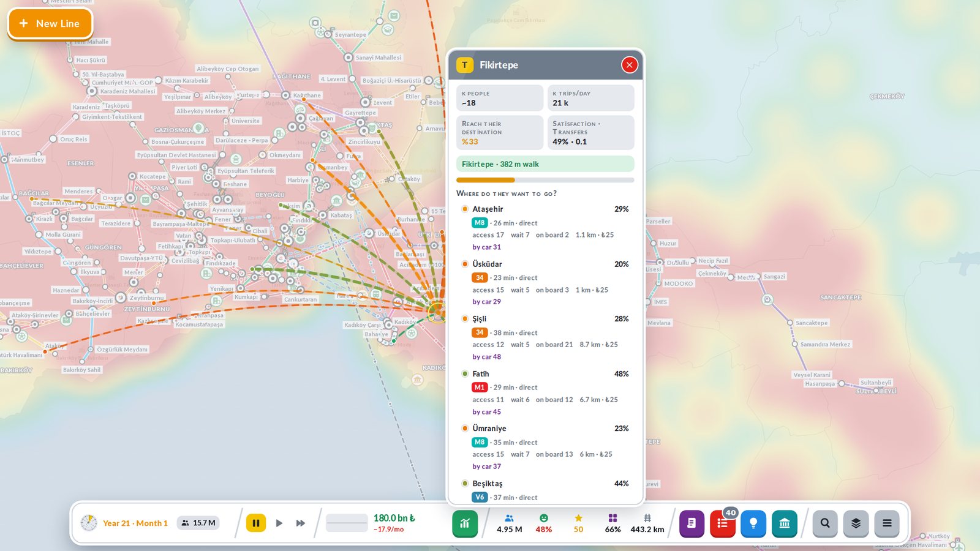The image size is (980, 551).
Task: Click the V6 line badge under Beşiktaş
Action: pyautogui.click(x=480, y=497)
